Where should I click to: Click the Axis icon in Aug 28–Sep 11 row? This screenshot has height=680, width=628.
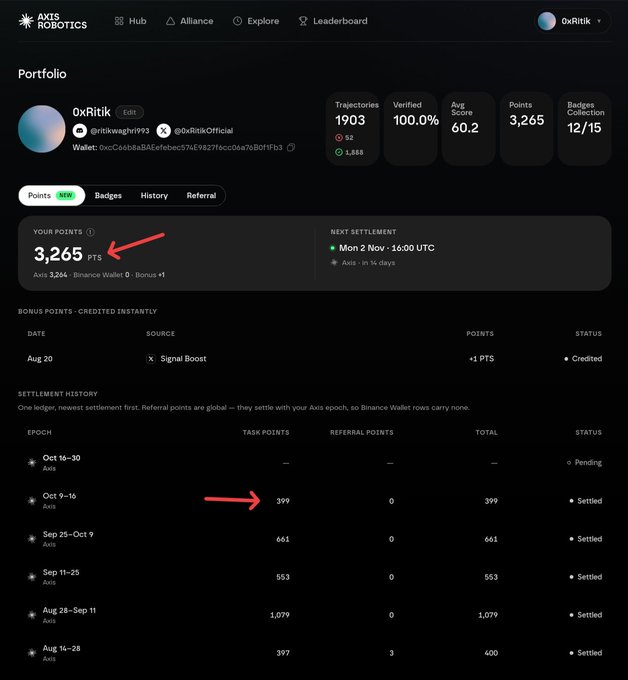pos(32,615)
